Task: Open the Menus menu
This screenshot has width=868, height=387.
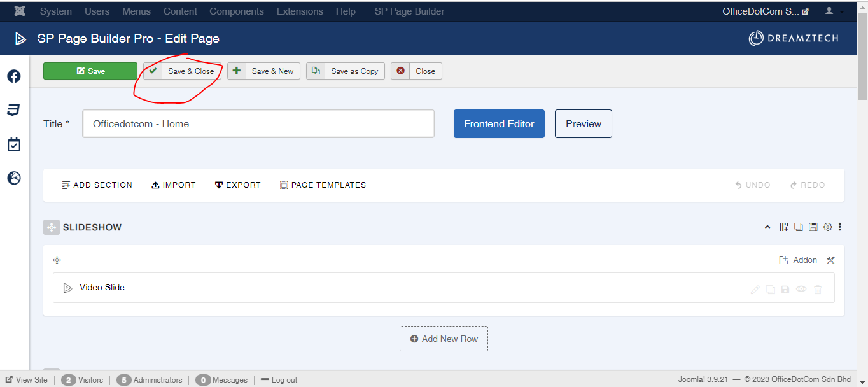Action: [x=137, y=11]
